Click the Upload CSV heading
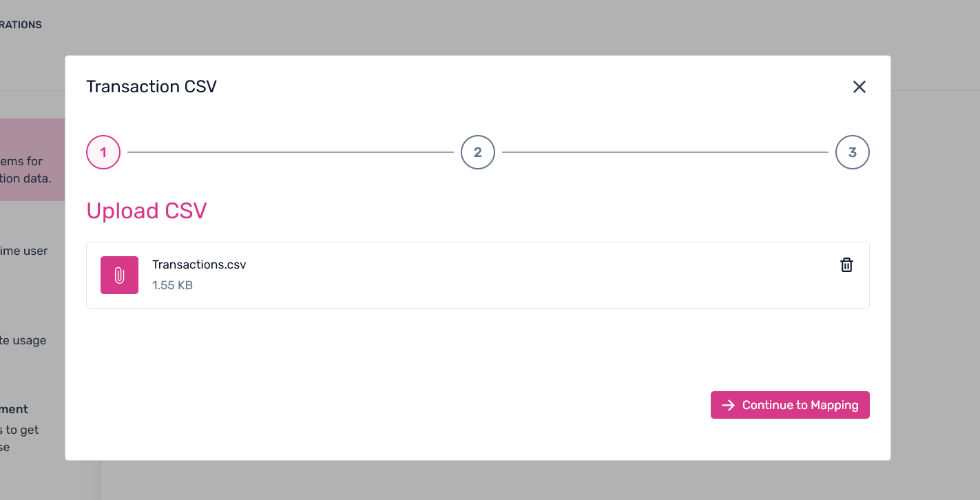 click(147, 211)
